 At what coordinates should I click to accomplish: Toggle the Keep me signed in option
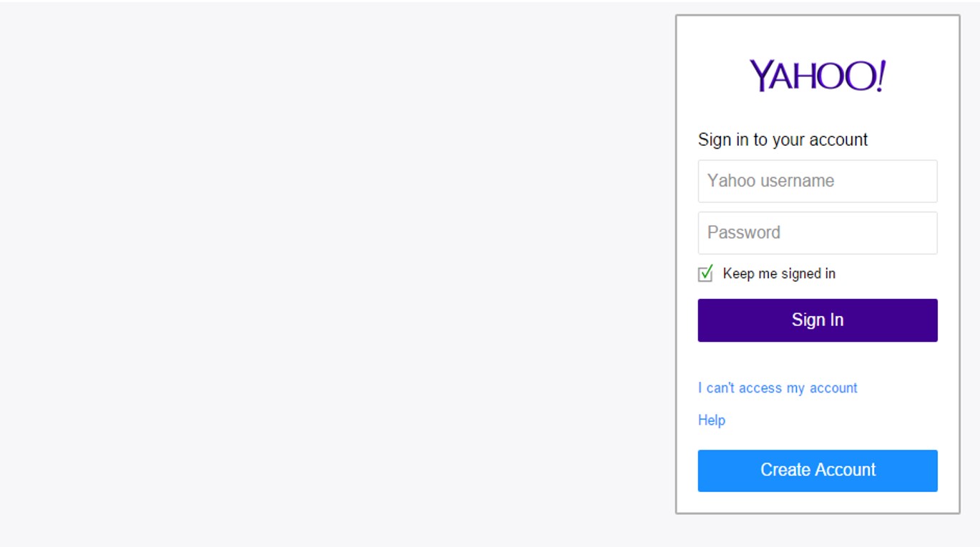click(704, 273)
